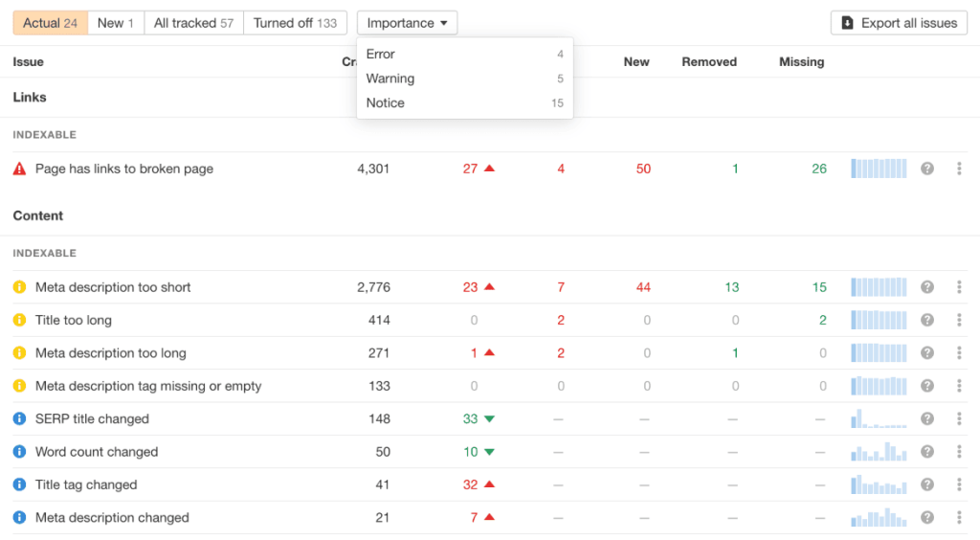Click help icon for Title tag changed
Screen dimensions: 980x540
click(x=926, y=485)
